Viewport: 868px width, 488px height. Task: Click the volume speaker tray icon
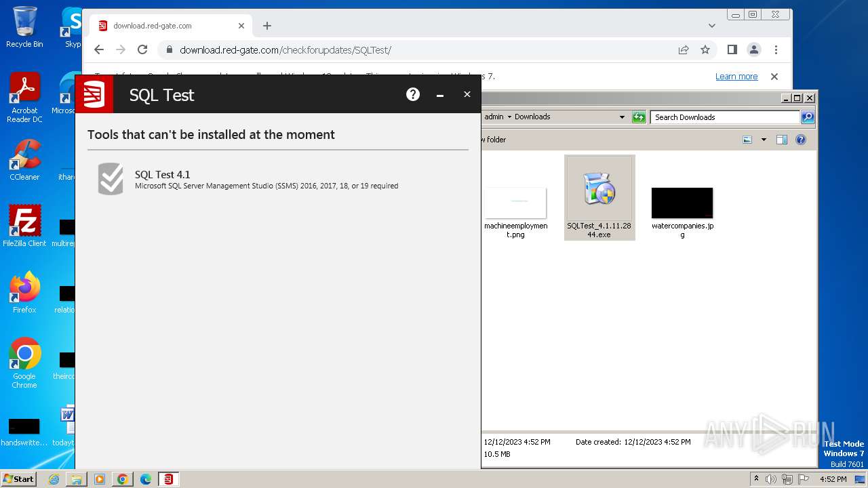pos(771,479)
